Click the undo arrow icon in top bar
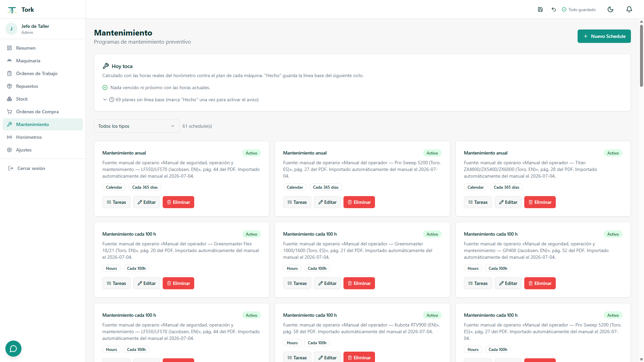The height and width of the screenshot is (362, 644). (554, 9)
